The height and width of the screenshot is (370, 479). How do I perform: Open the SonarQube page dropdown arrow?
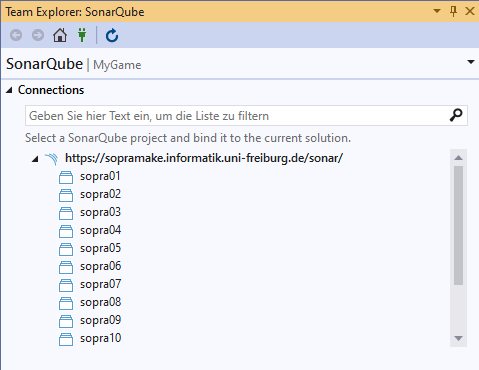coord(471,62)
